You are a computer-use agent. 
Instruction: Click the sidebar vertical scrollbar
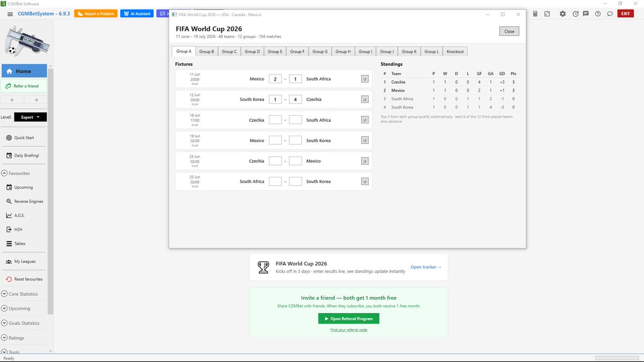click(50, 191)
